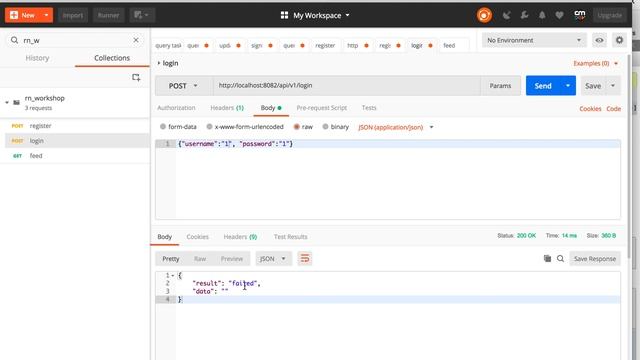Collapse the rn_workshop collection
The image size is (640, 360).
(x=7, y=102)
